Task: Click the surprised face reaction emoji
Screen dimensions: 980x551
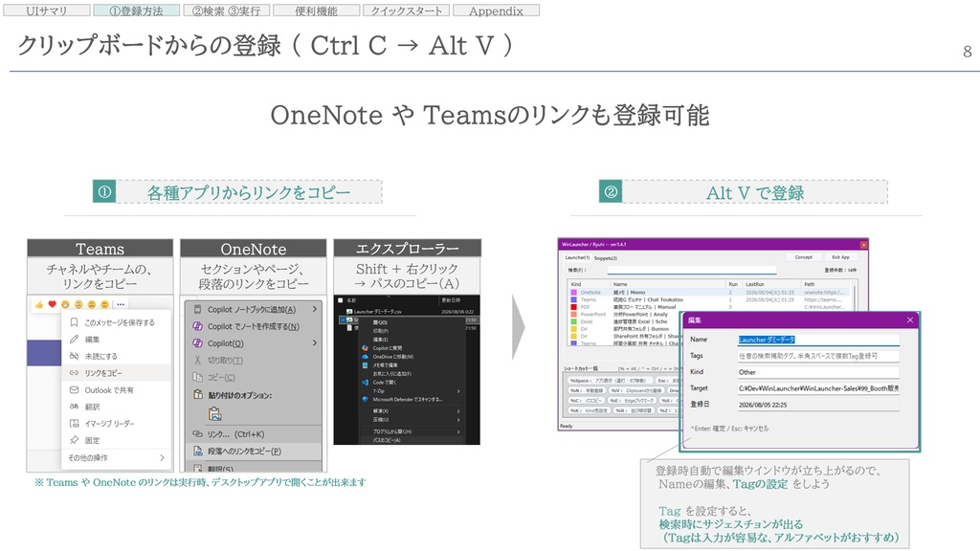Action: pos(78,304)
